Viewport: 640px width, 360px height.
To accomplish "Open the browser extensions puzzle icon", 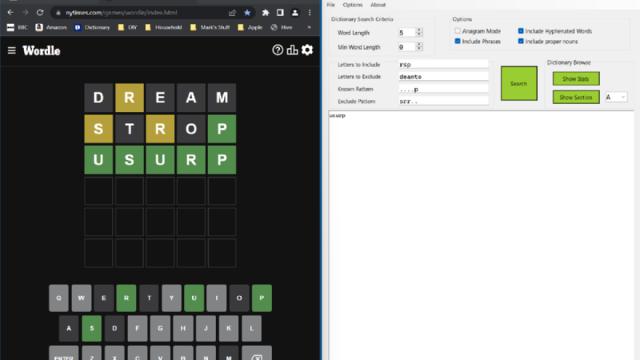I will coord(265,13).
